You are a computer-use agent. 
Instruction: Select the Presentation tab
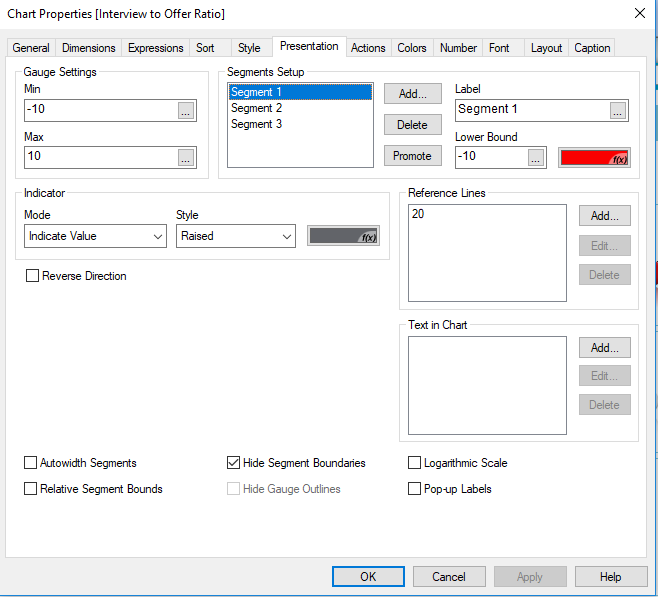coord(309,46)
